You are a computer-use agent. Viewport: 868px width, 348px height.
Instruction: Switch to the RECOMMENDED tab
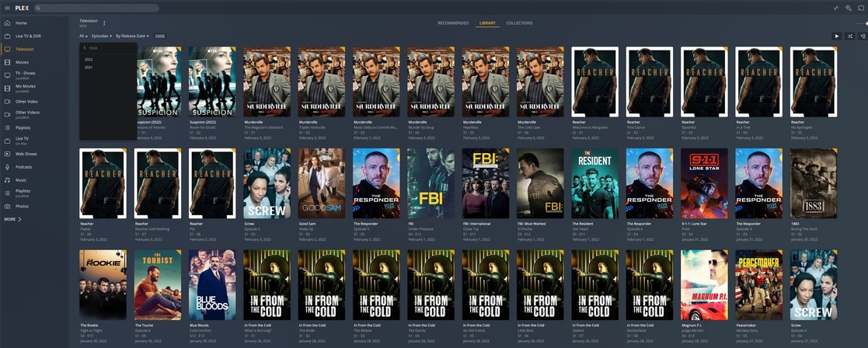tap(453, 23)
